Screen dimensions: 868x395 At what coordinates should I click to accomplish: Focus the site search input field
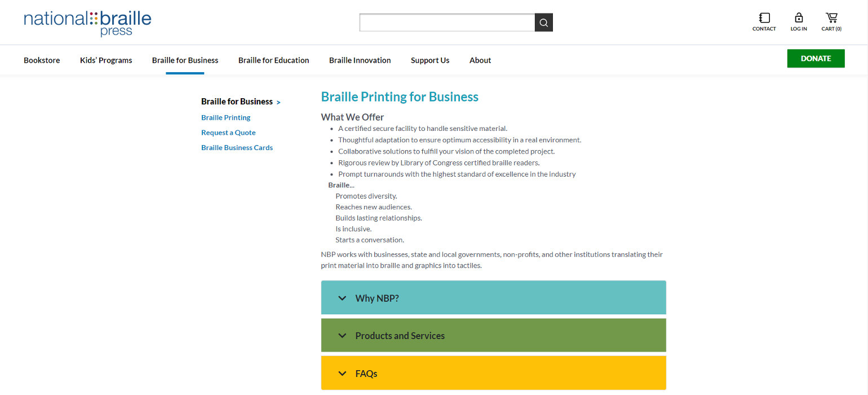tap(447, 23)
